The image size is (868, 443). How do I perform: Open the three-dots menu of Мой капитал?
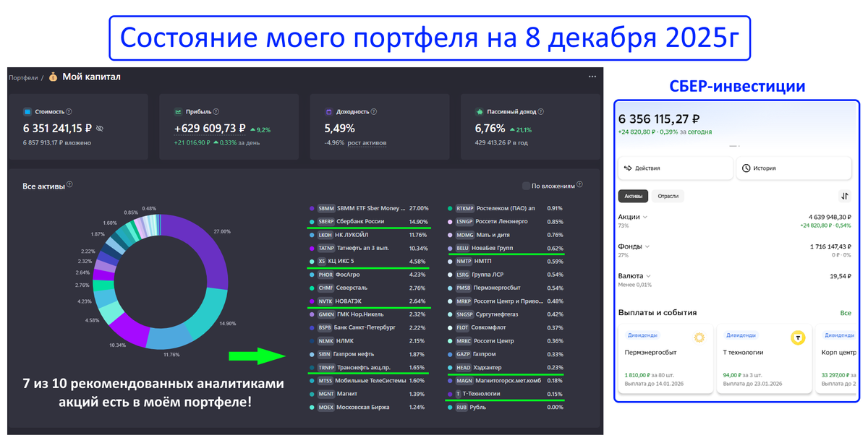592,77
